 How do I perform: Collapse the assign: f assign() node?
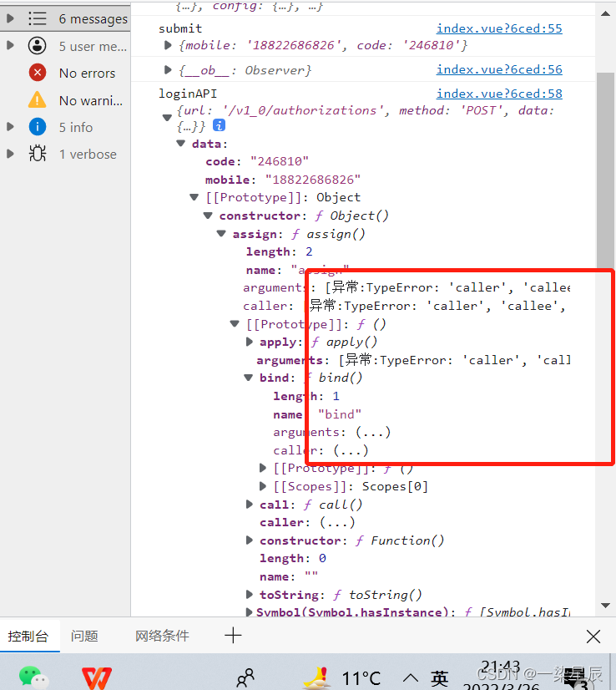221,233
